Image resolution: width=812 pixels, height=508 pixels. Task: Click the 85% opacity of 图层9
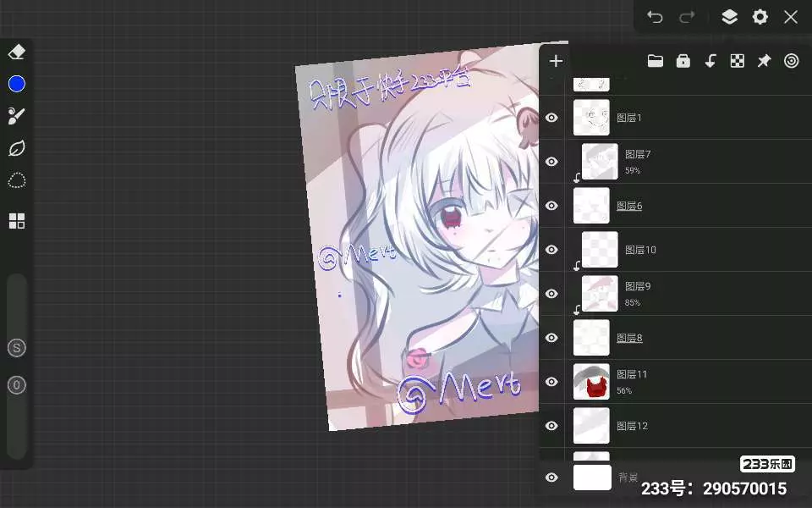point(633,303)
